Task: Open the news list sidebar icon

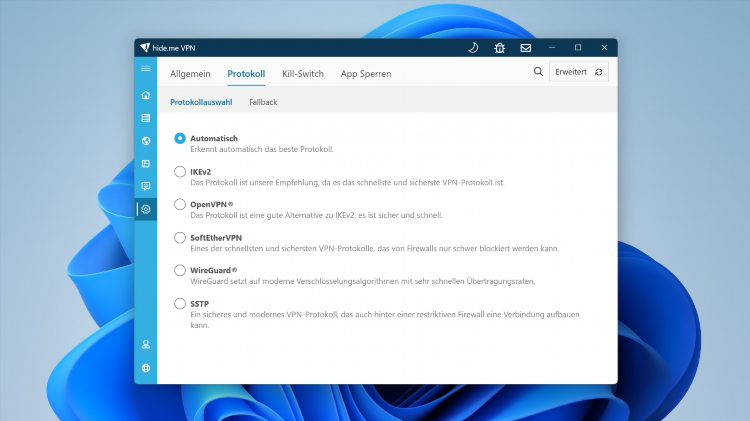Action: 146,164
